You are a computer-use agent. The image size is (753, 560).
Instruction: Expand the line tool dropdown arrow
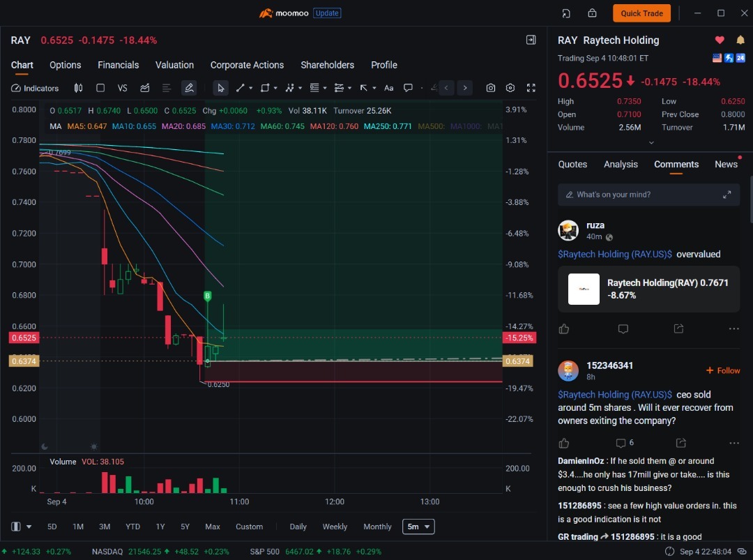251,88
